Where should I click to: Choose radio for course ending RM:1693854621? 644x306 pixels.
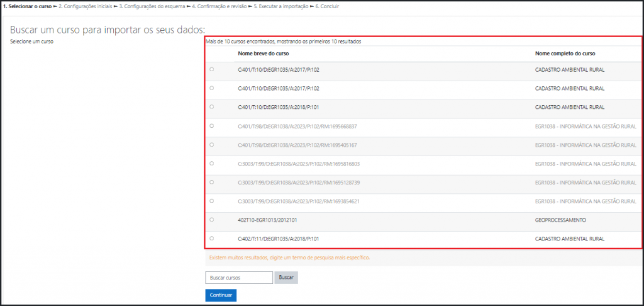point(211,201)
